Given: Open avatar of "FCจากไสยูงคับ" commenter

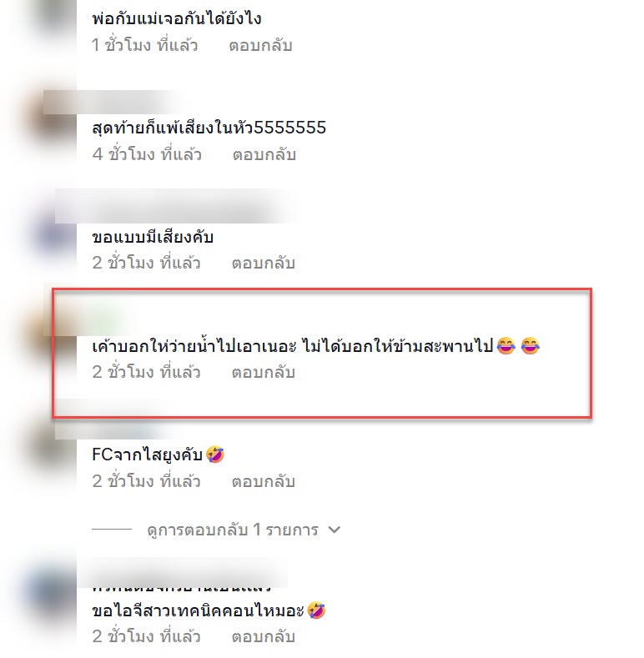Looking at the screenshot, I should [x=53, y=449].
